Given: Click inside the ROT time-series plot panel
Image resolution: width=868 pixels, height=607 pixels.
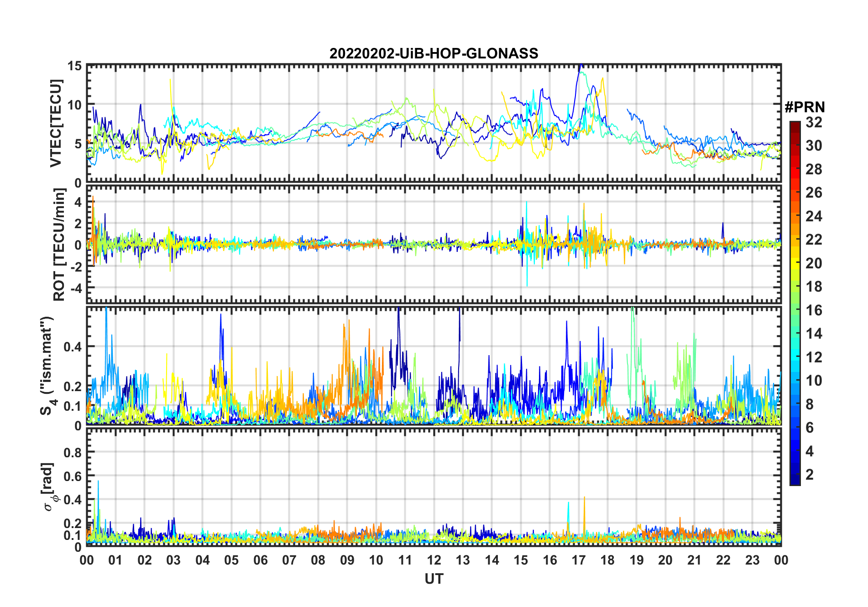Looking at the screenshot, I should tap(434, 244).
